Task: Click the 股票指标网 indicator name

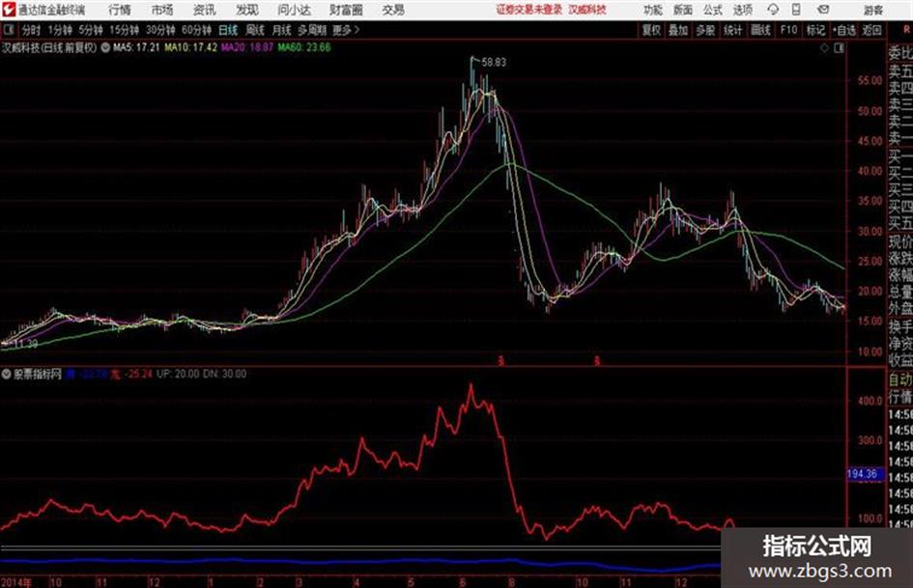Action: 38,374
